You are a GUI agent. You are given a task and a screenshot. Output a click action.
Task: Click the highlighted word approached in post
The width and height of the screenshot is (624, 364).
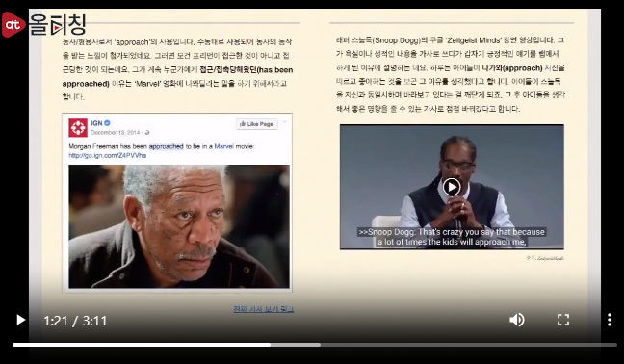pyautogui.click(x=167, y=146)
